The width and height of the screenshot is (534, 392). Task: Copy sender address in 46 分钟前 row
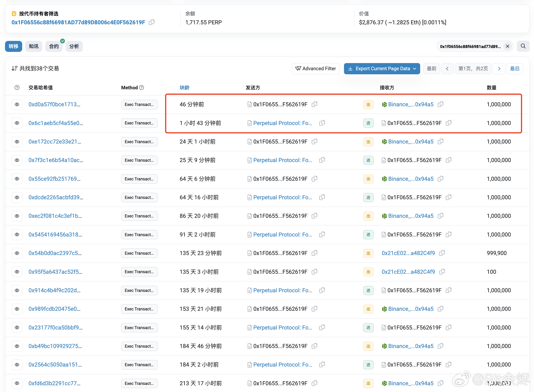[314, 104]
